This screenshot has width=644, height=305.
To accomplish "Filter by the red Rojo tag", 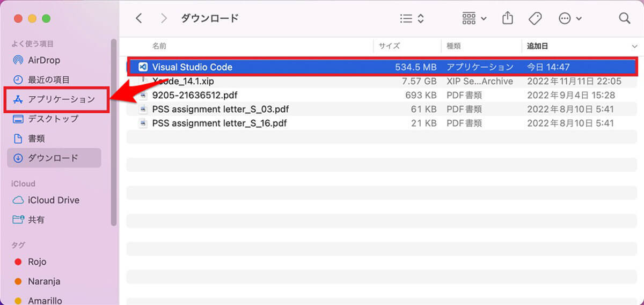I will point(37,262).
